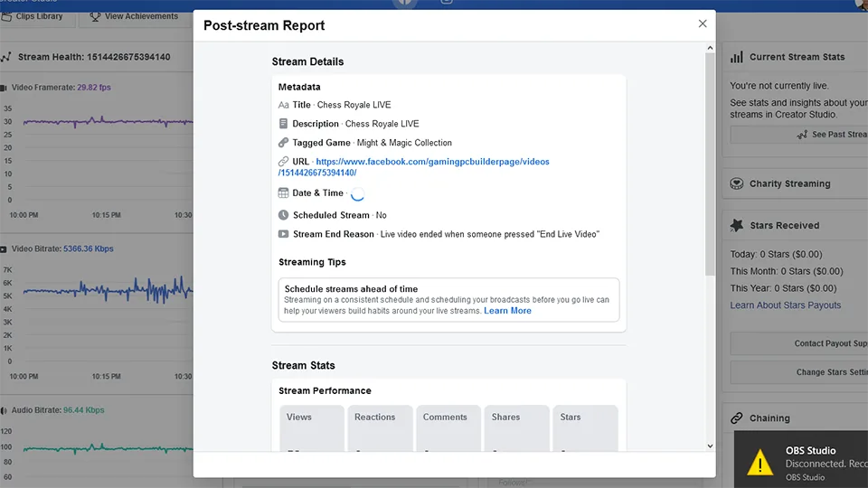Image resolution: width=868 pixels, height=488 pixels.
Task: Click the Stream Stats heading
Action: [x=304, y=366]
